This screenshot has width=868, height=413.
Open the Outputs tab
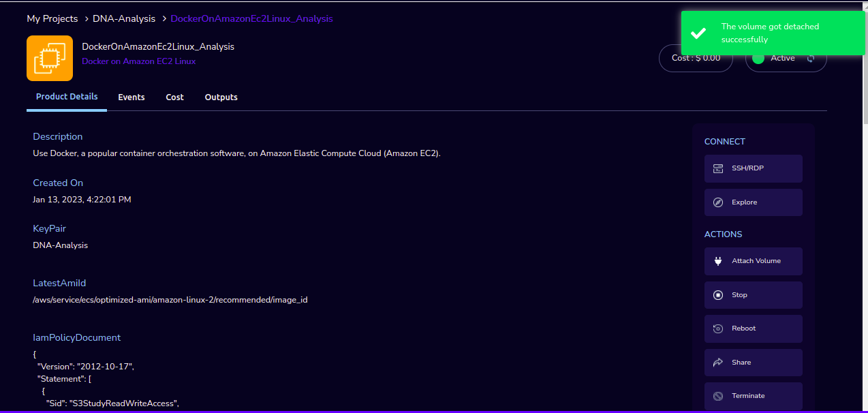[x=221, y=97]
